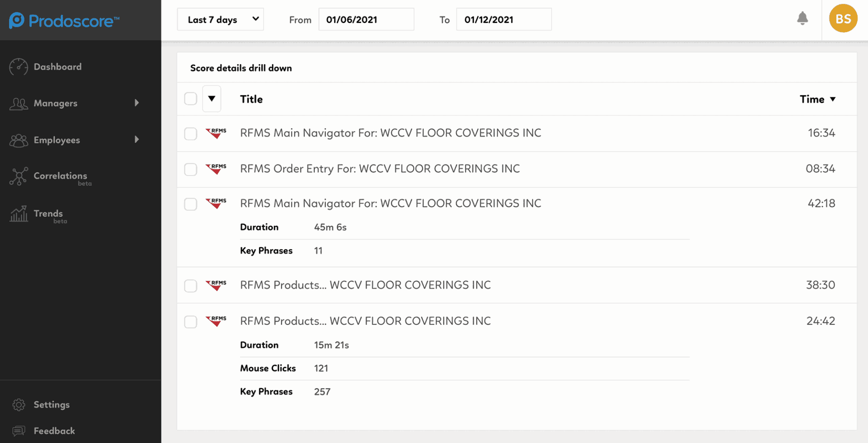Viewport: 868px width, 443px height.
Task: Open RFMS Main Navigator entry at 16:34
Action: [x=391, y=133]
